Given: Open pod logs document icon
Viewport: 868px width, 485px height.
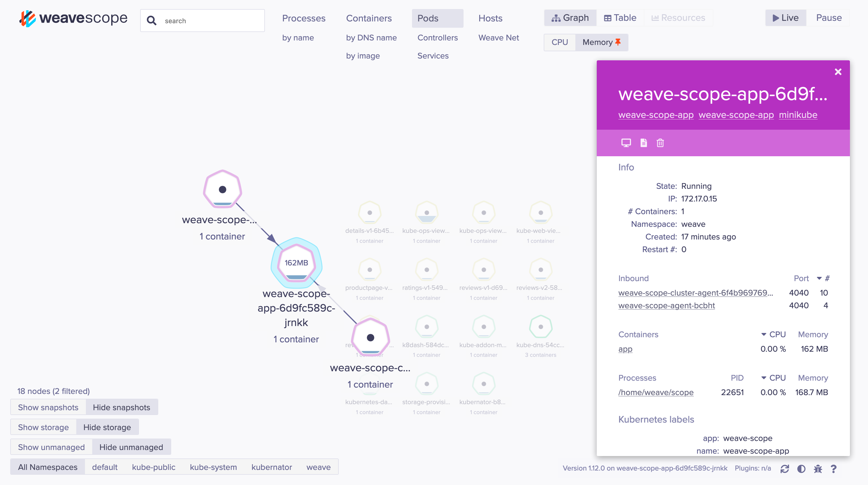Looking at the screenshot, I should click(x=643, y=143).
